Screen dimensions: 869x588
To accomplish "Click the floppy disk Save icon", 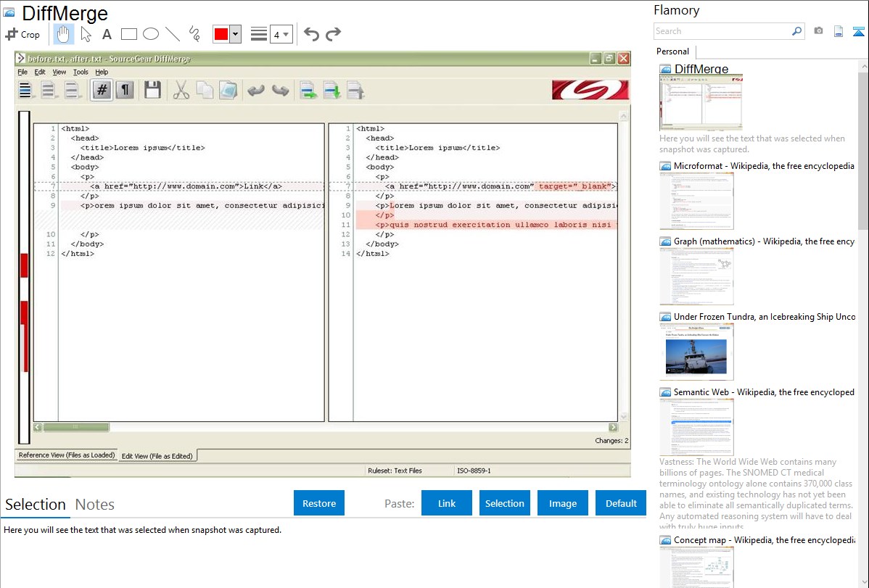I will [x=152, y=90].
